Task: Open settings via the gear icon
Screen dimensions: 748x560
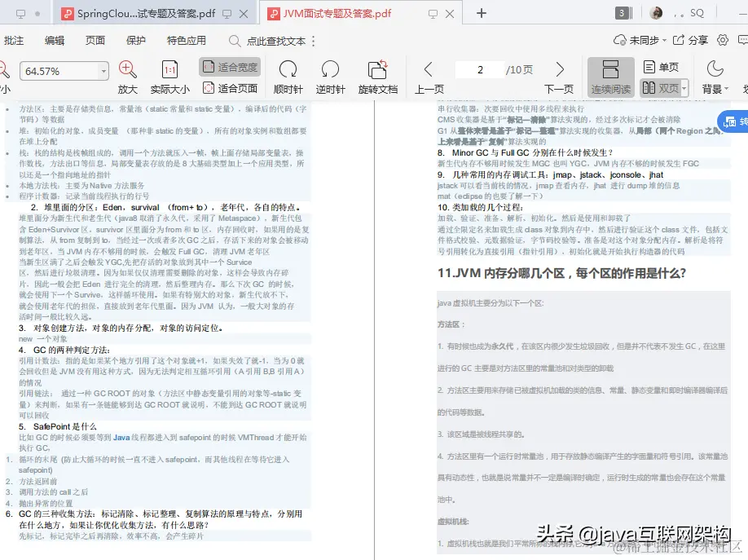Action: coord(721,39)
